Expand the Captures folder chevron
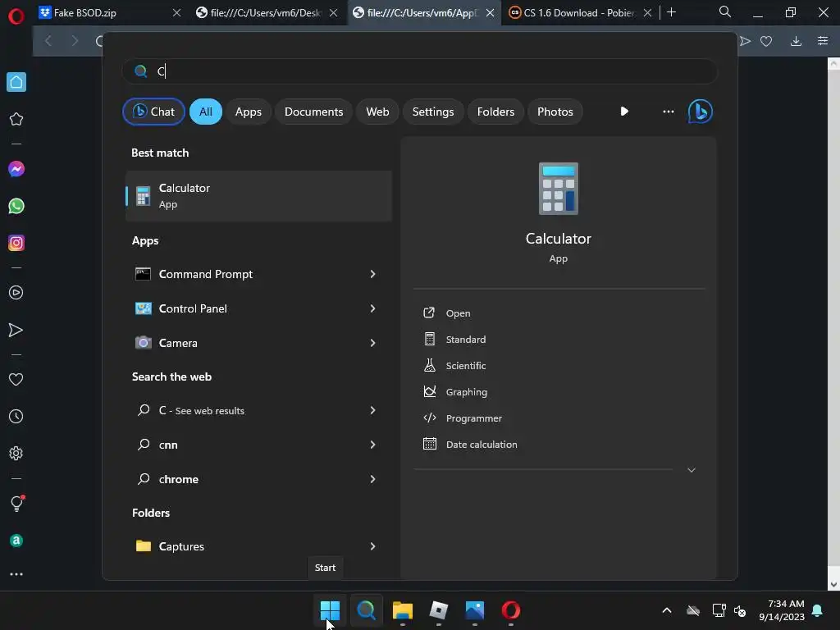The height and width of the screenshot is (630, 840). click(x=373, y=546)
